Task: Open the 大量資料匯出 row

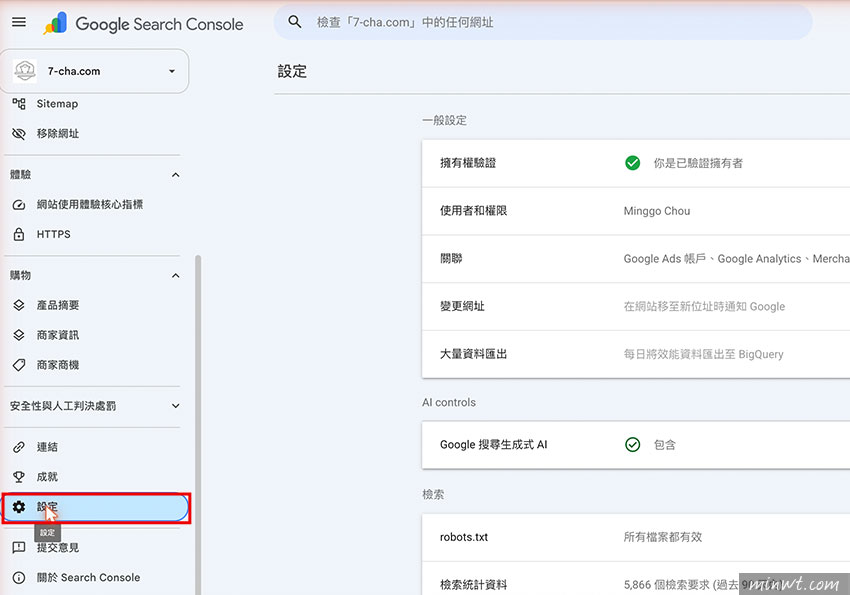Action: point(636,354)
